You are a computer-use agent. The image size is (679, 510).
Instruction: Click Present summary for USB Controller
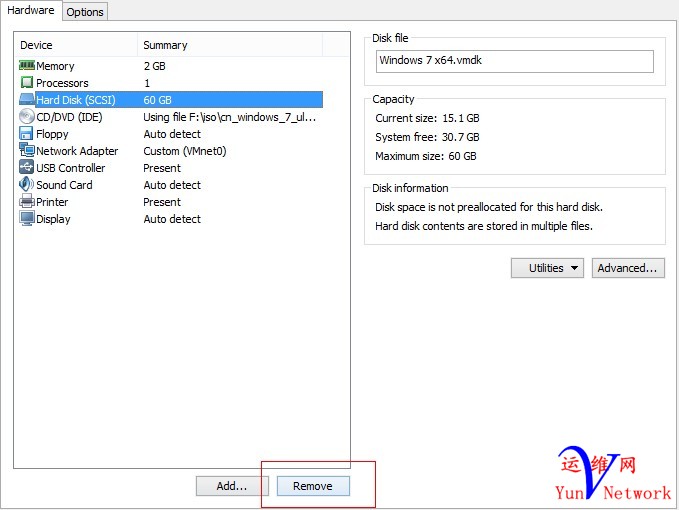pyautogui.click(x=162, y=168)
